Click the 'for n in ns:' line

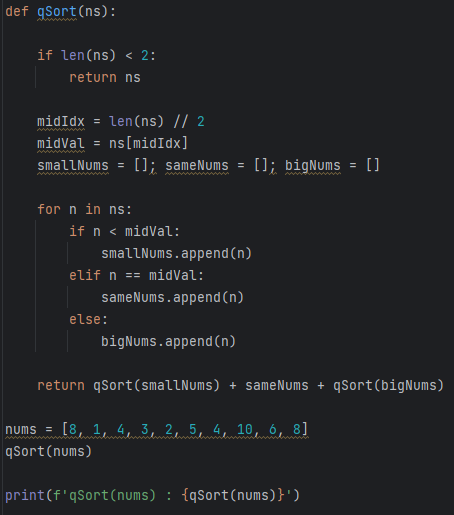coord(85,210)
